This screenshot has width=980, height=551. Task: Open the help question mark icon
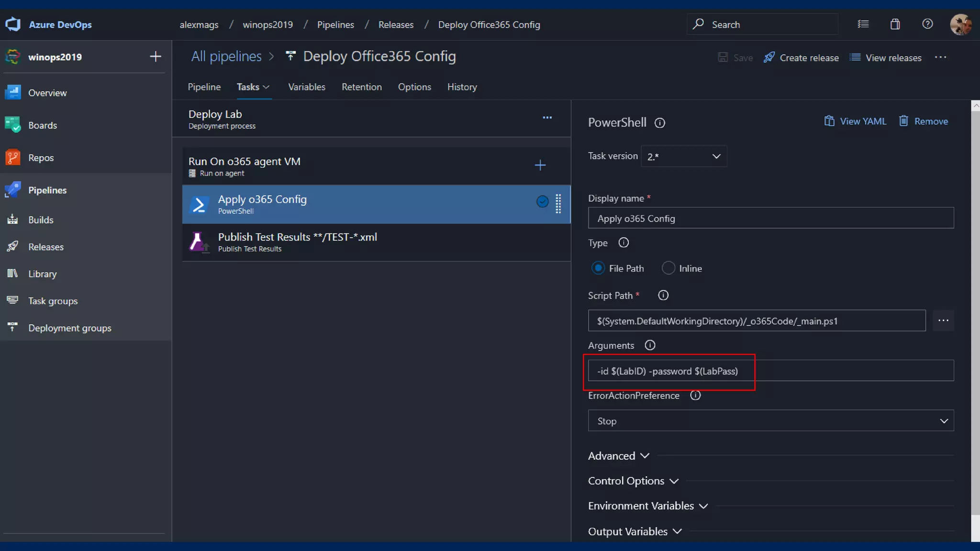pos(927,24)
